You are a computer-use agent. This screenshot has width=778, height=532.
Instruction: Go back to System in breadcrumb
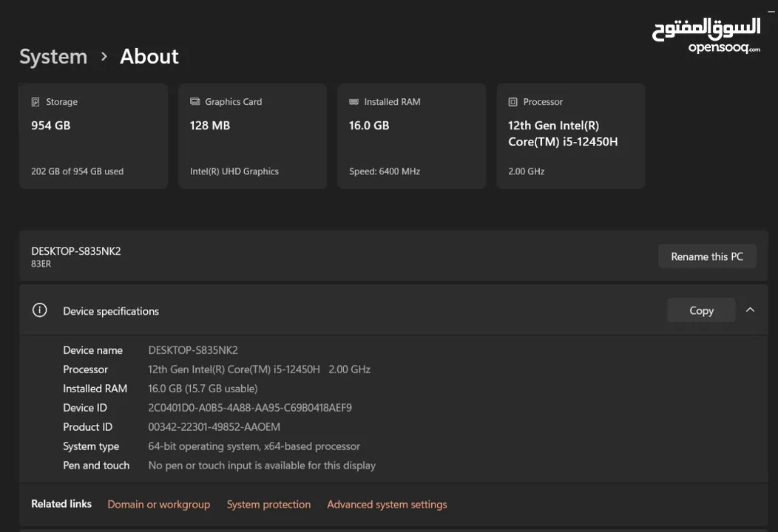53,56
